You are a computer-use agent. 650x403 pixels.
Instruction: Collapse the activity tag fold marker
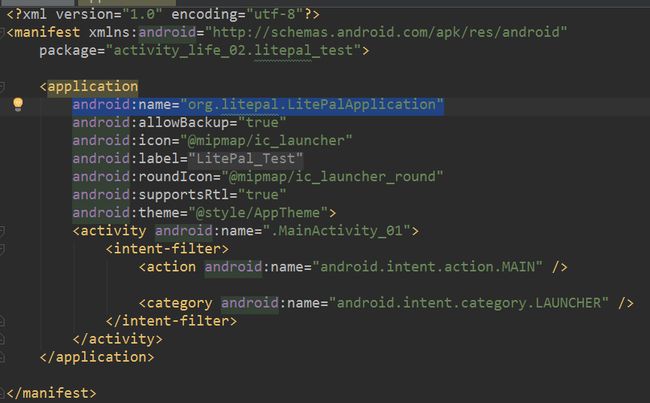(2, 231)
